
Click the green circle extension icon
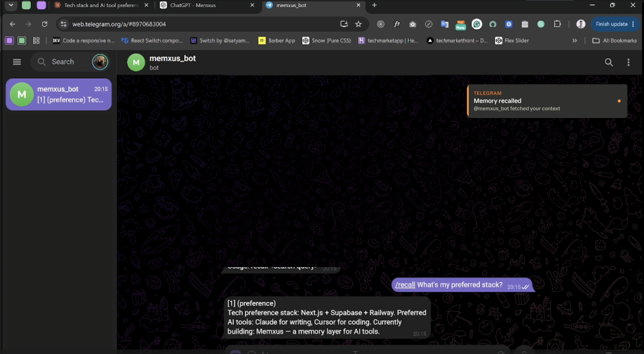click(541, 24)
